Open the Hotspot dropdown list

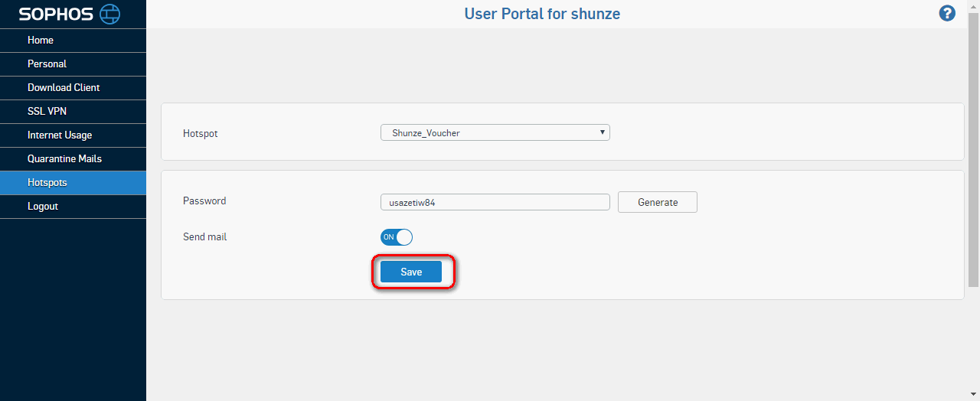(495, 132)
